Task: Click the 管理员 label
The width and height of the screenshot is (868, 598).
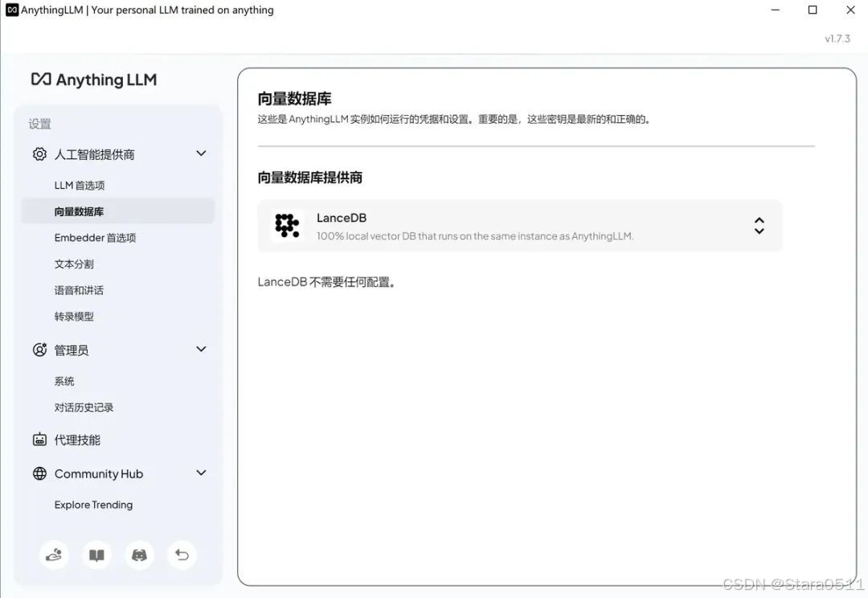Action: click(x=72, y=350)
